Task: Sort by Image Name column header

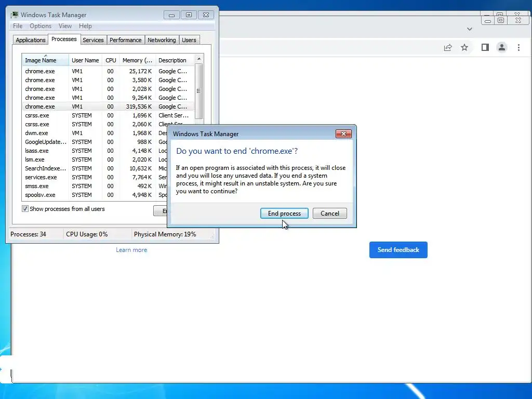Action: tap(46, 60)
